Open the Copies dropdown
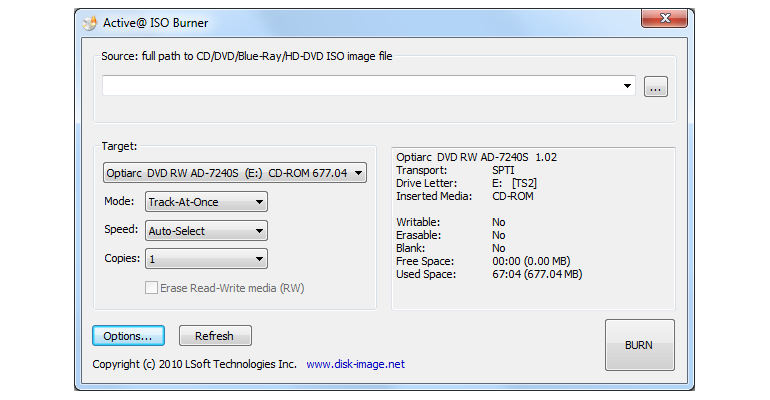Image resolution: width=770 pixels, height=400 pixels. pyautogui.click(x=206, y=259)
